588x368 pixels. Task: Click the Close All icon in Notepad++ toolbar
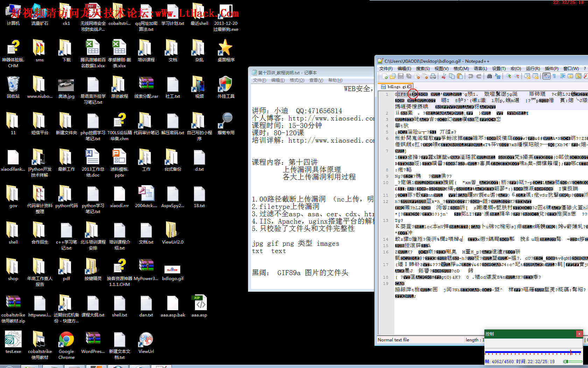click(425, 76)
